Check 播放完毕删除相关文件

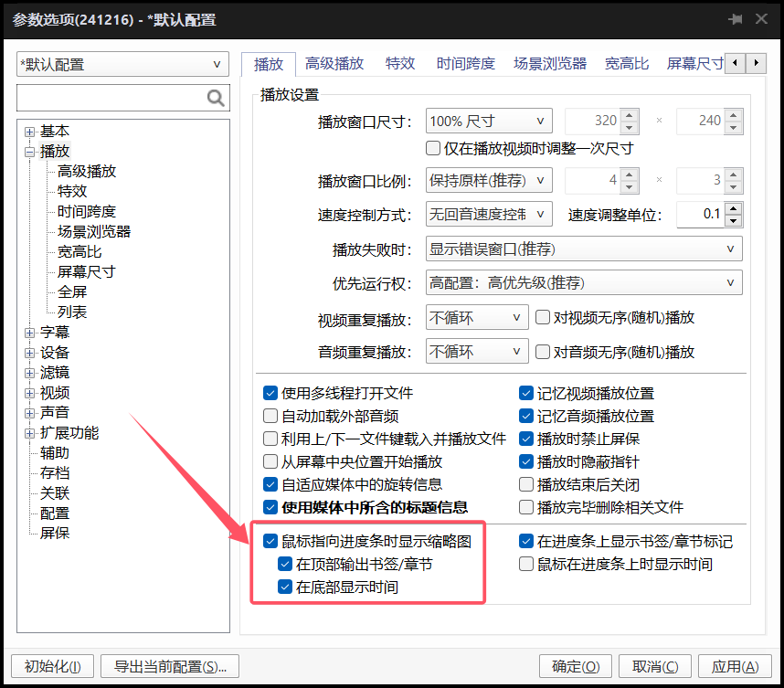click(x=526, y=507)
